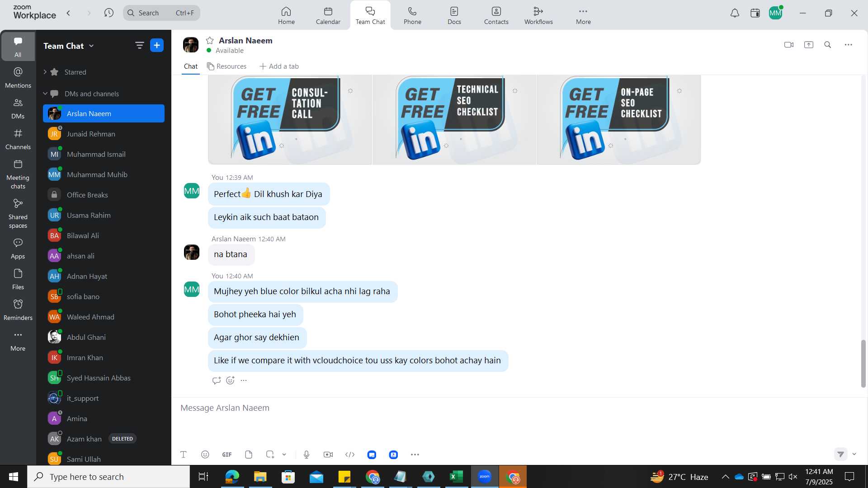Expand the screenshot options dropdown arrow
Viewport: 868px width, 488px height.
pos(284,455)
